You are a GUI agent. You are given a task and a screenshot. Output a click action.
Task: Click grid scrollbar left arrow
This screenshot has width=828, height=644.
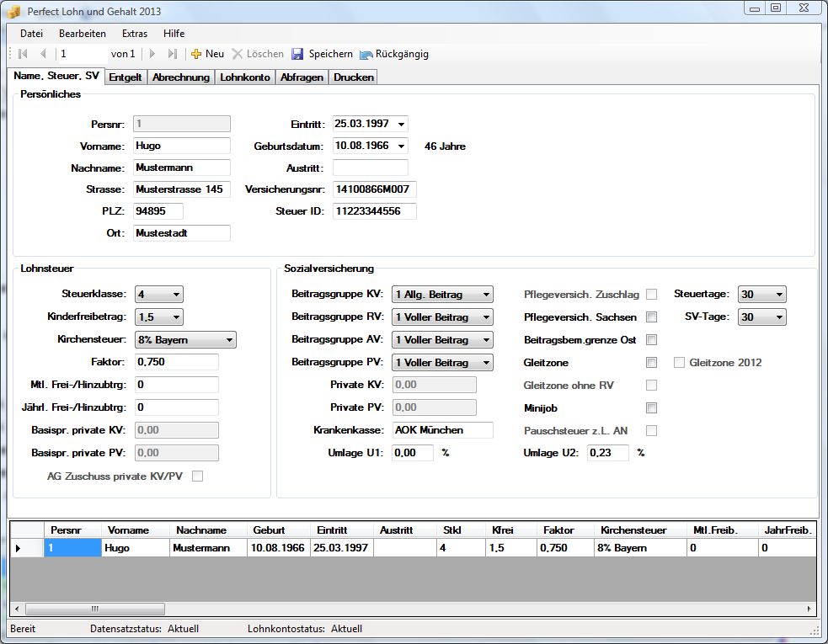click(17, 609)
